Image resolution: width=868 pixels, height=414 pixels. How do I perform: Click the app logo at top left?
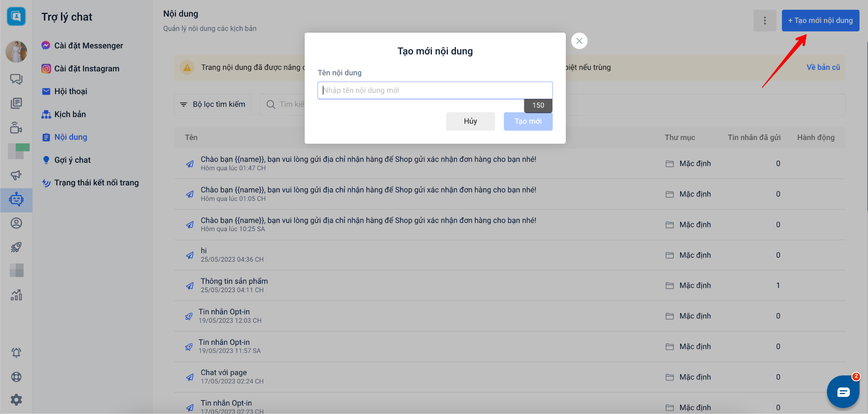[16, 17]
